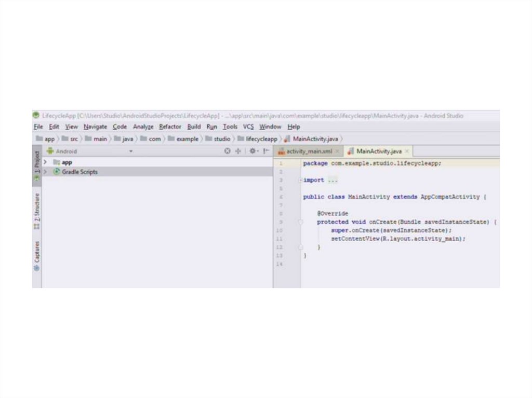Viewport: 532px width, 398px height.
Task: Close the MainActivity.java tab
Action: (407, 152)
